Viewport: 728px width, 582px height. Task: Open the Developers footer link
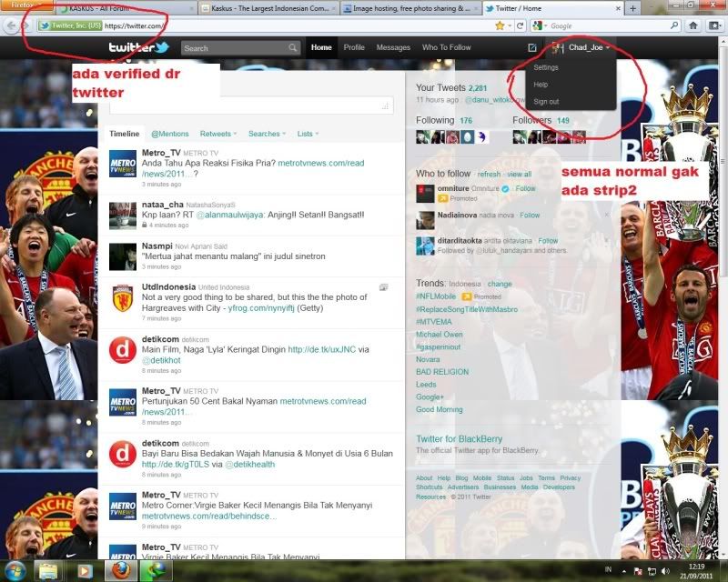click(559, 487)
